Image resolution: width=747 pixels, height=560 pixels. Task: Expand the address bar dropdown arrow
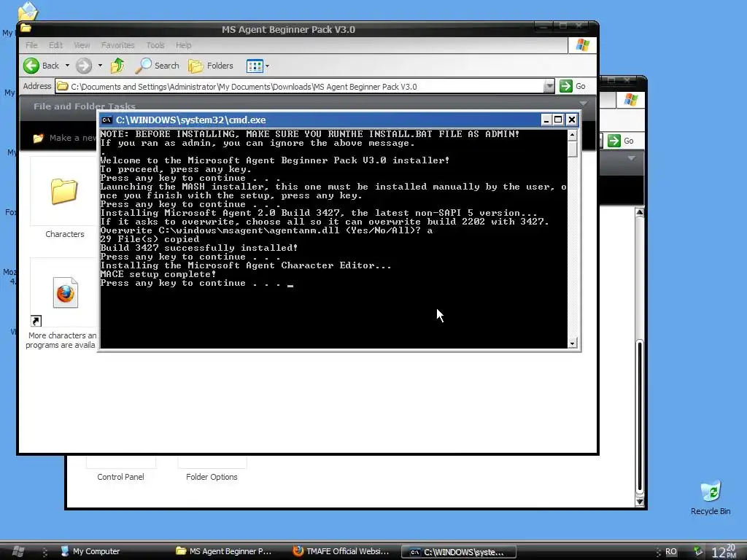coord(549,86)
